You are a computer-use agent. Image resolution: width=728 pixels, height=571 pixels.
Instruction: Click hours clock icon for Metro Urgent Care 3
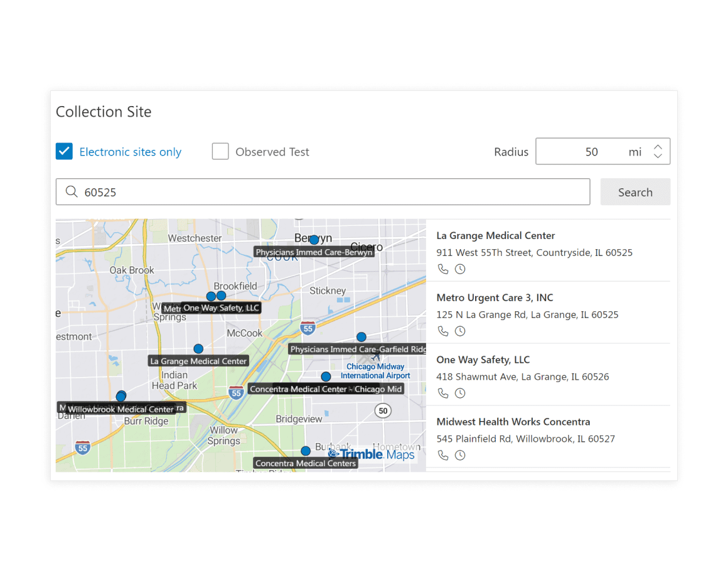click(x=460, y=331)
